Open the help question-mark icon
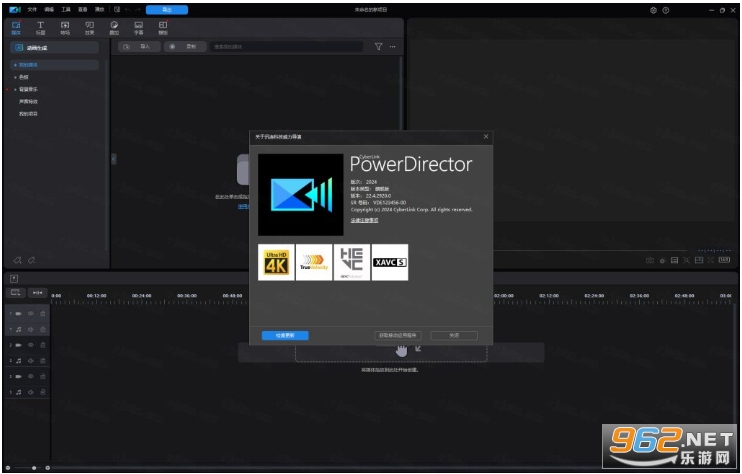 pos(666,10)
